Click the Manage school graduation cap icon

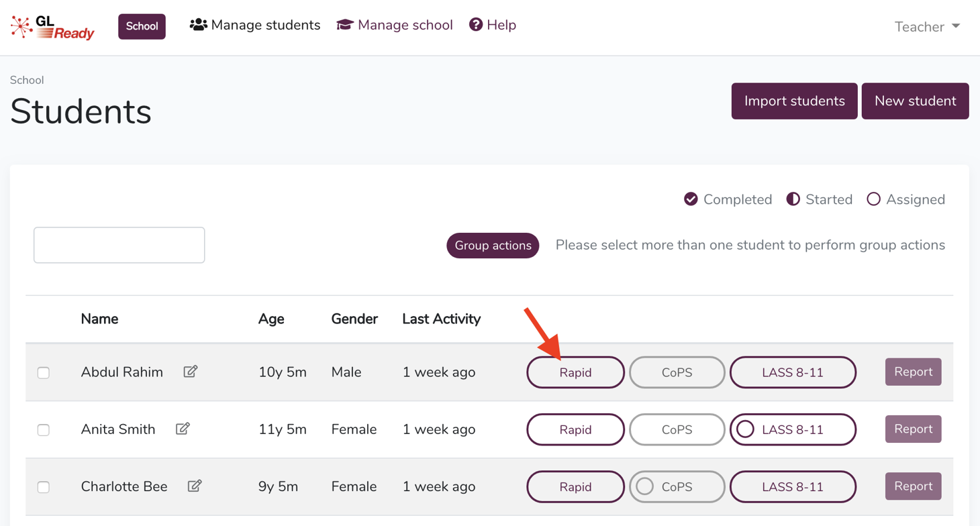tap(345, 25)
